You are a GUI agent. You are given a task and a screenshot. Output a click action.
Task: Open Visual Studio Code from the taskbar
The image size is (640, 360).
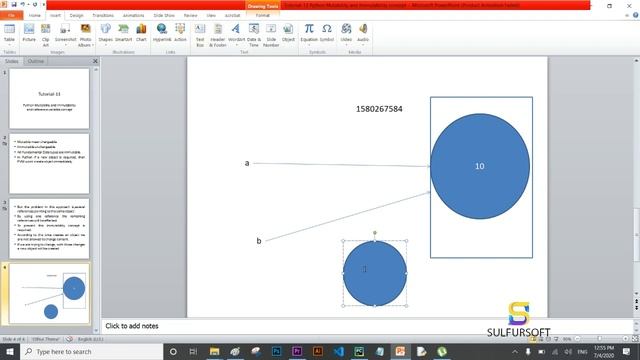pyautogui.click(x=338, y=351)
